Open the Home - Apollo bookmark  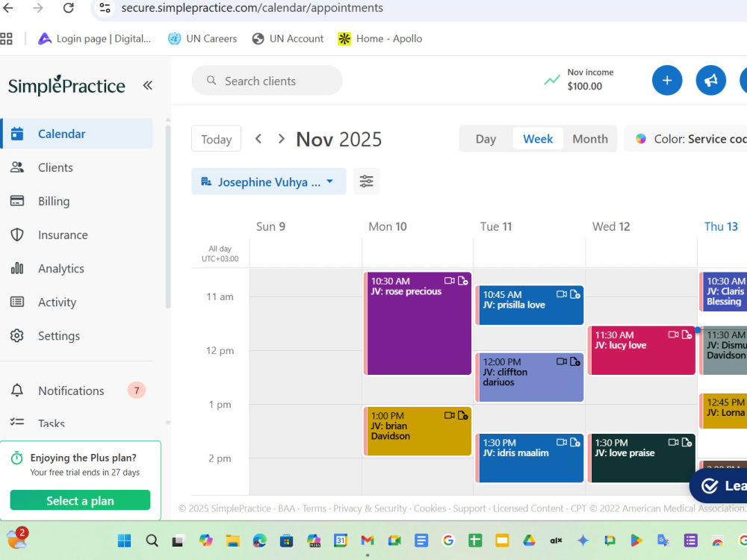coord(379,39)
